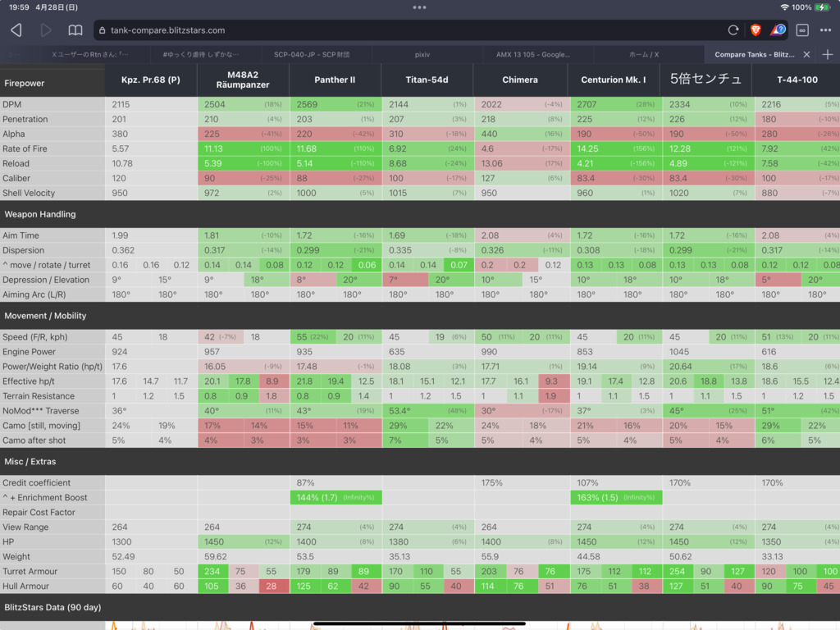Select the Panther II column header
840x630 pixels.
coord(335,80)
